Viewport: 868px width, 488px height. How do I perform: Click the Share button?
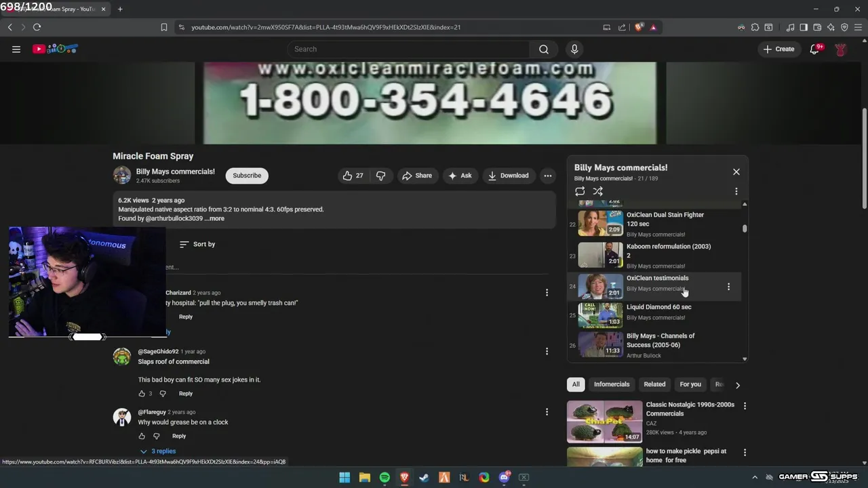pos(416,176)
